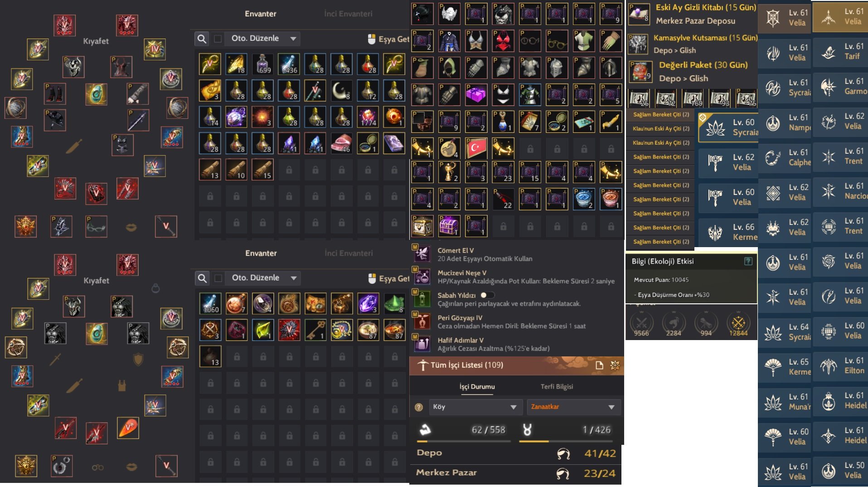Click the question mark beside Köy dropdown

(x=419, y=407)
